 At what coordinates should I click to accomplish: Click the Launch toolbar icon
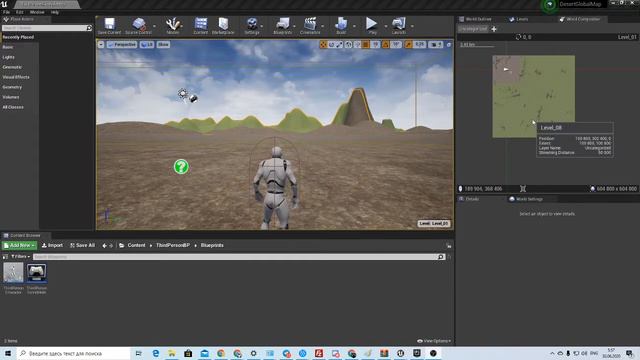[x=399, y=26]
